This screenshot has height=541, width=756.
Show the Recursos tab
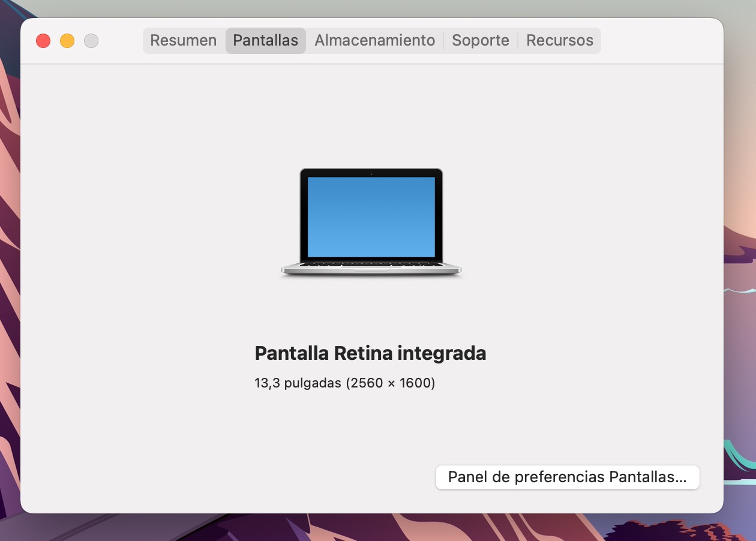pyautogui.click(x=559, y=41)
